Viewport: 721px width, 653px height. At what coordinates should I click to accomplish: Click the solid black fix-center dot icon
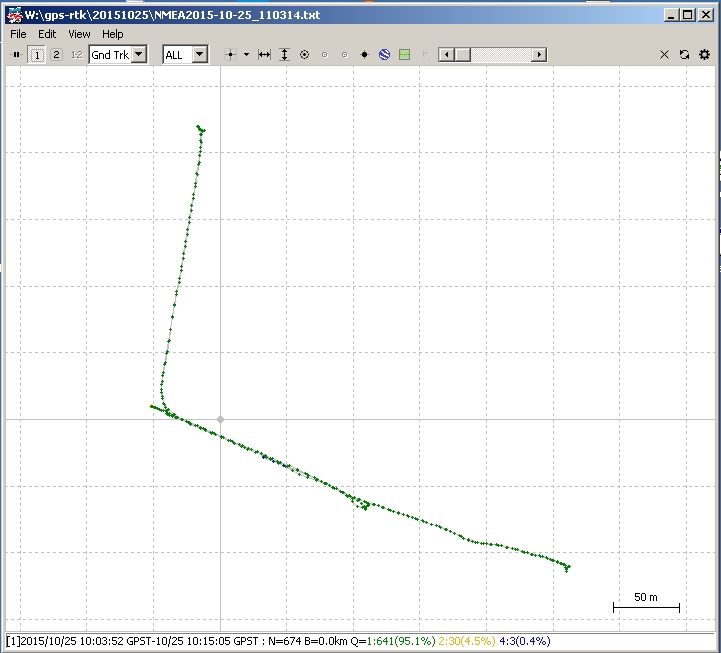364,55
